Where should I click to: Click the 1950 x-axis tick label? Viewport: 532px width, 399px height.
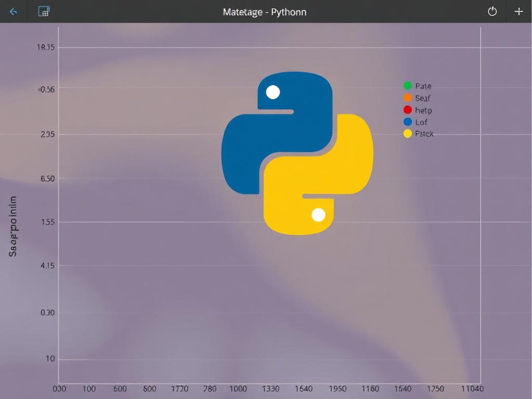click(338, 389)
